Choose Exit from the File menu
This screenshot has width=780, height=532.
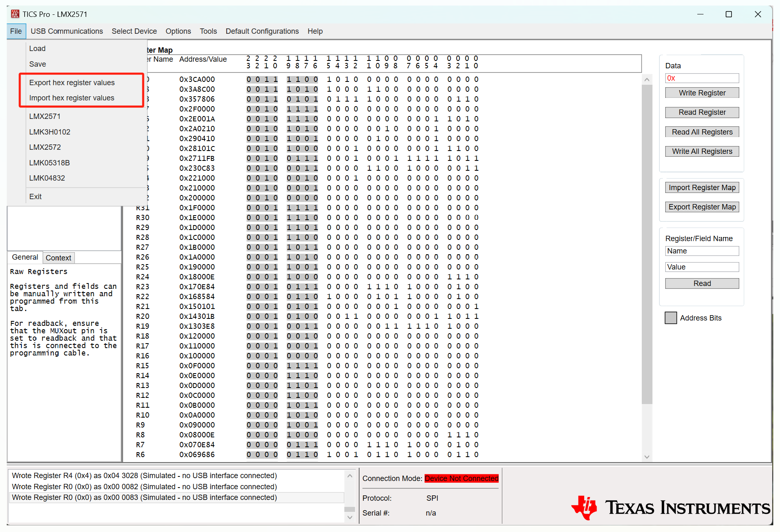click(35, 197)
